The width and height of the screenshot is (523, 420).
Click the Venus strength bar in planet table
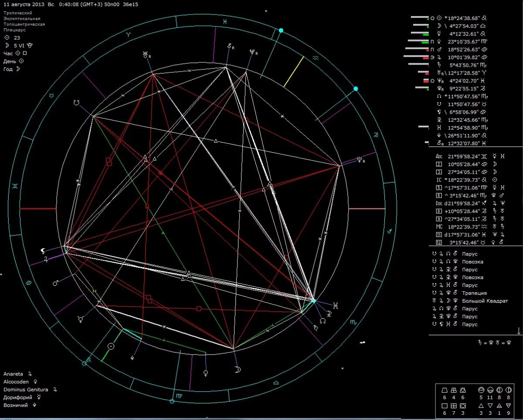419,41
